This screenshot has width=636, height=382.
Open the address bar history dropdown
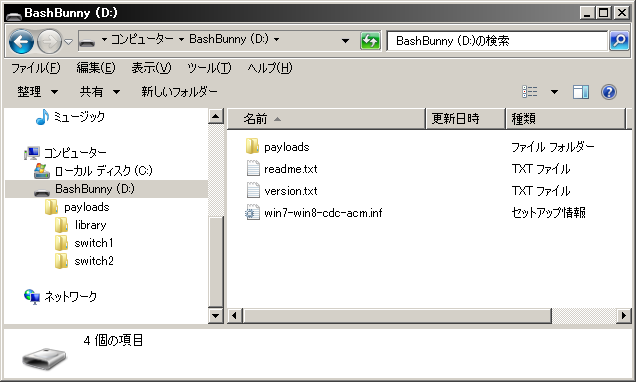[345, 41]
